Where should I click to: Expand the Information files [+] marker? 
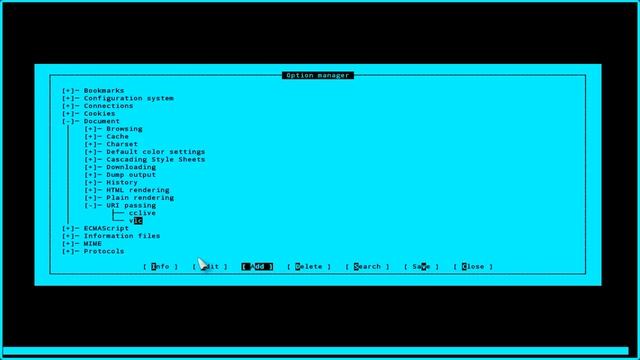68,236
